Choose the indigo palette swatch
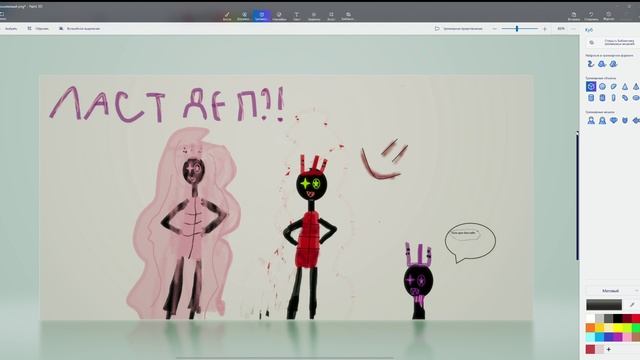This screenshot has height=360, width=640. (x=609, y=337)
